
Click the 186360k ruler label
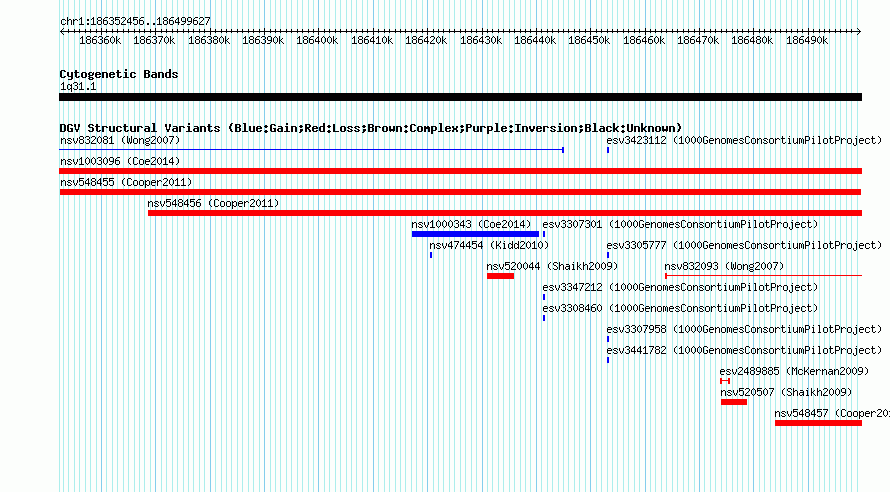click(x=100, y=40)
